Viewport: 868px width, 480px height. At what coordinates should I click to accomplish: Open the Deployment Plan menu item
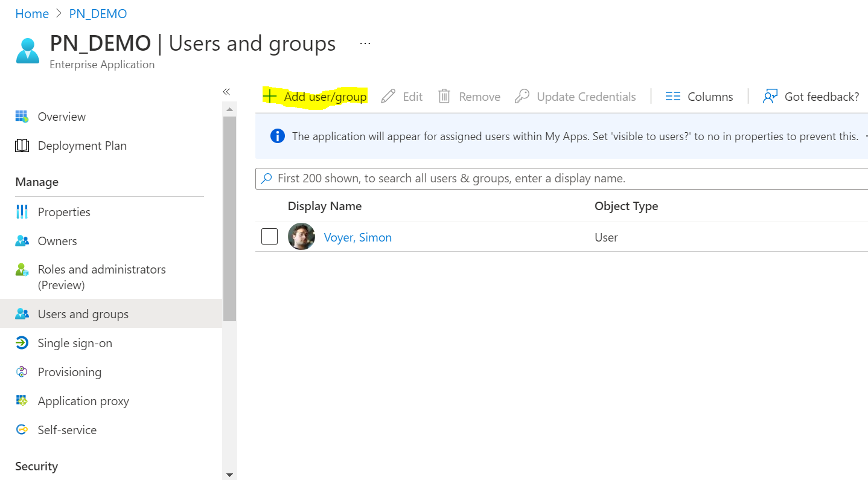tap(82, 146)
